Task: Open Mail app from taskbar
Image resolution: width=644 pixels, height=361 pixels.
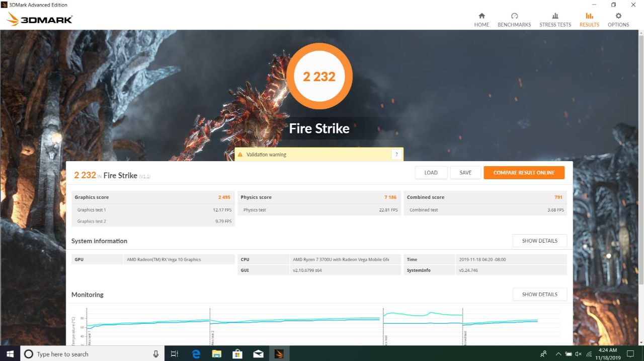Action: coord(259,354)
